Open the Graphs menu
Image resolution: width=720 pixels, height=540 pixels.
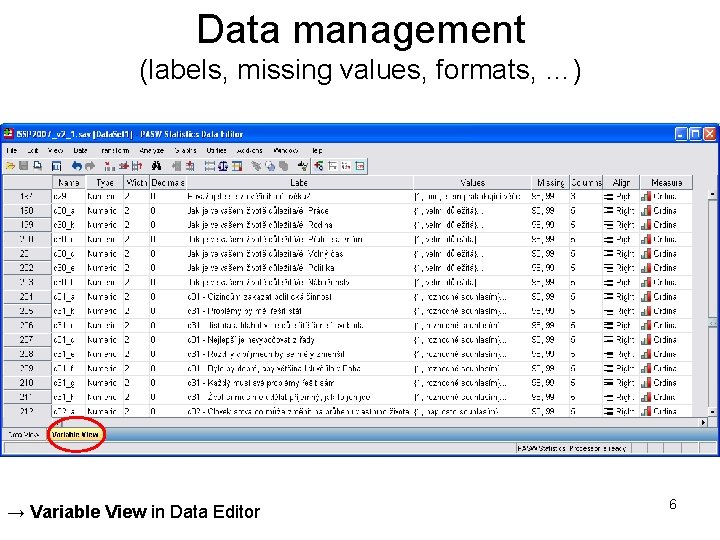pos(186,151)
